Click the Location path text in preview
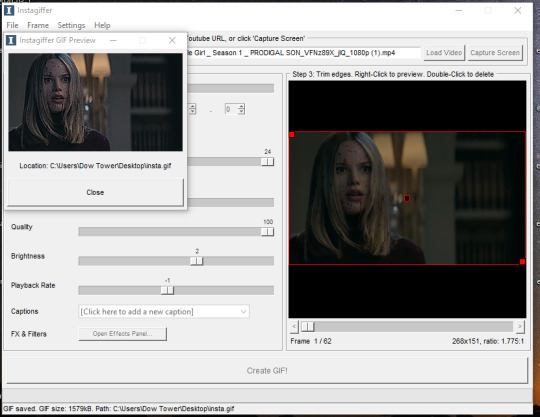540x417 pixels. [x=95, y=166]
